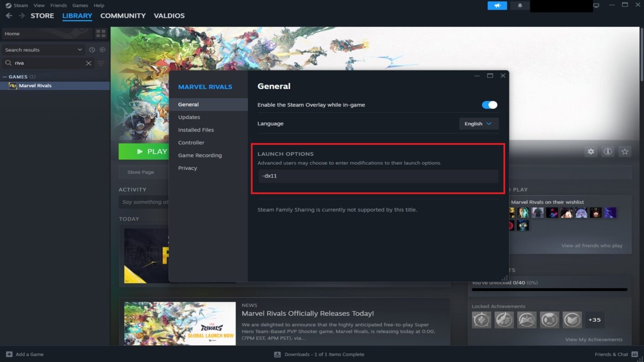
Task: Open Friends & Chat from the bottom bar
Action: pos(612,354)
